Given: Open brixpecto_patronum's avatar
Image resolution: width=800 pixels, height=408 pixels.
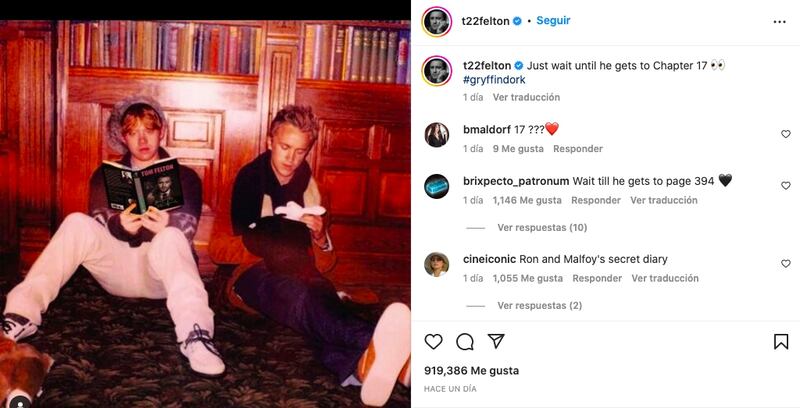Looking at the screenshot, I should (437, 186).
